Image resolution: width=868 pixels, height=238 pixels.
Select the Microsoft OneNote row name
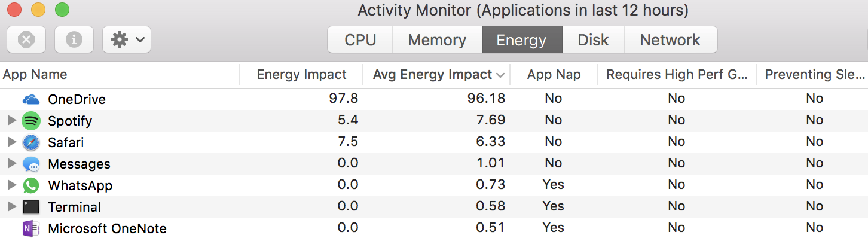click(107, 228)
